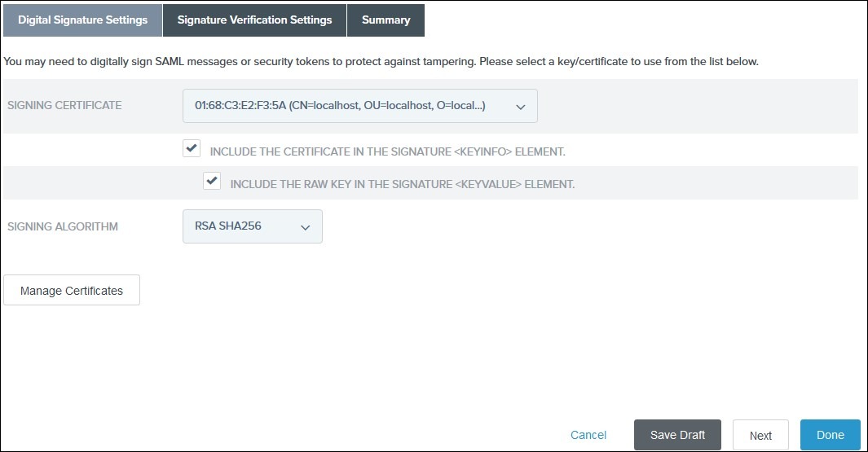Screen dimensions: 868x452
Task: Click the raw key KEYVALUE label text
Action: click(x=402, y=185)
